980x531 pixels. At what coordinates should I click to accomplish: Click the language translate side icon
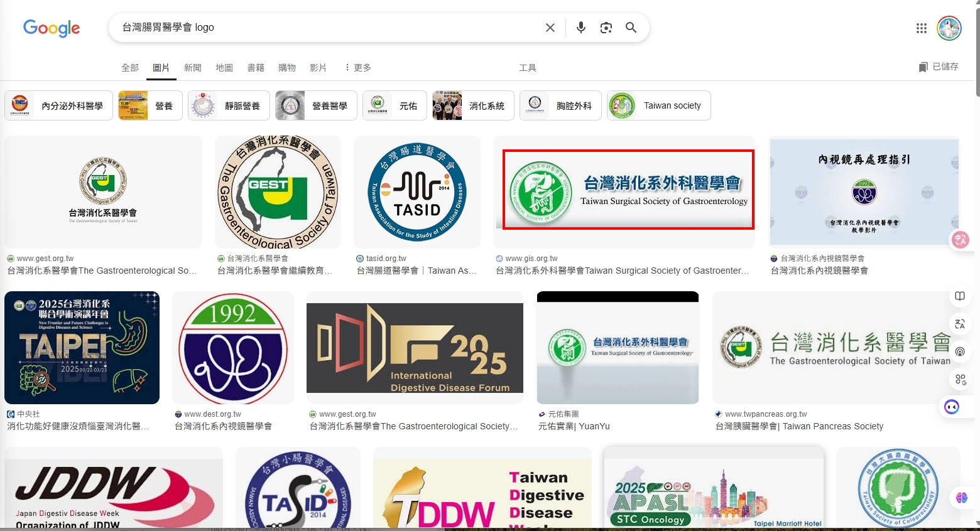click(x=960, y=324)
